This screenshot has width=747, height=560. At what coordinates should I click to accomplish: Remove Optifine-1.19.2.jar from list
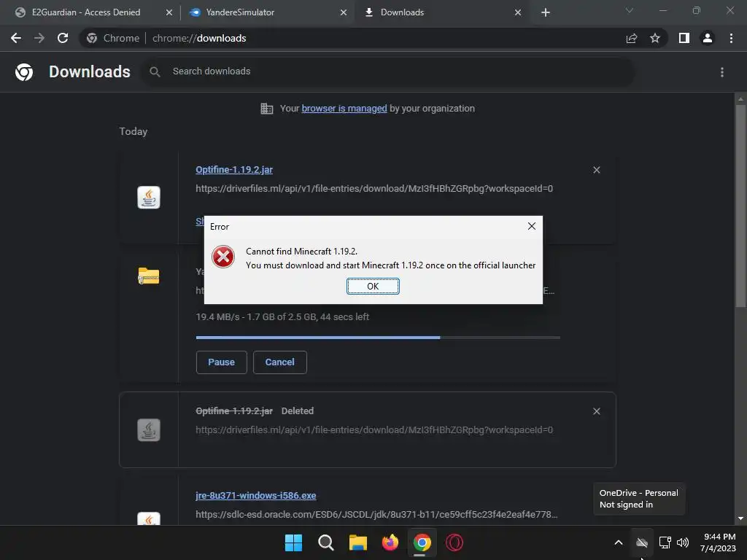click(597, 170)
